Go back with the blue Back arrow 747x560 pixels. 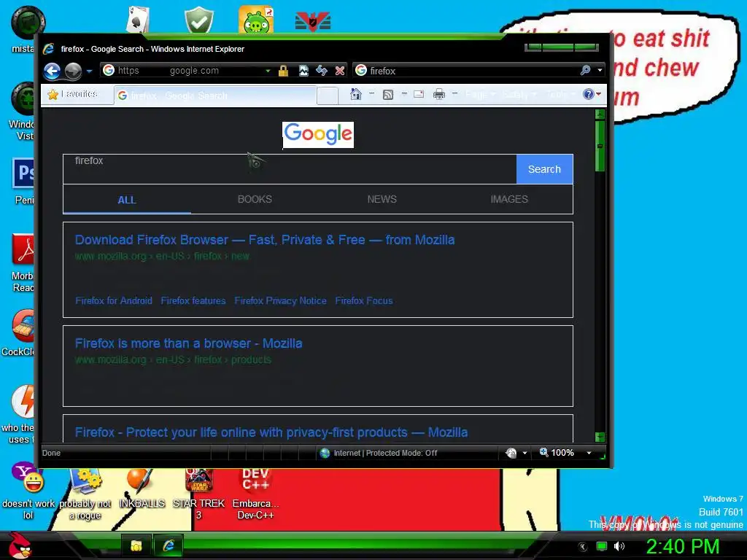click(x=52, y=71)
